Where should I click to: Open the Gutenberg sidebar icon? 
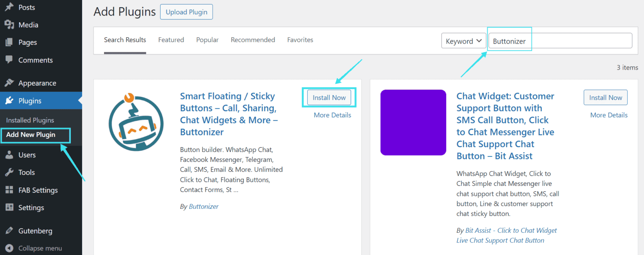9,231
